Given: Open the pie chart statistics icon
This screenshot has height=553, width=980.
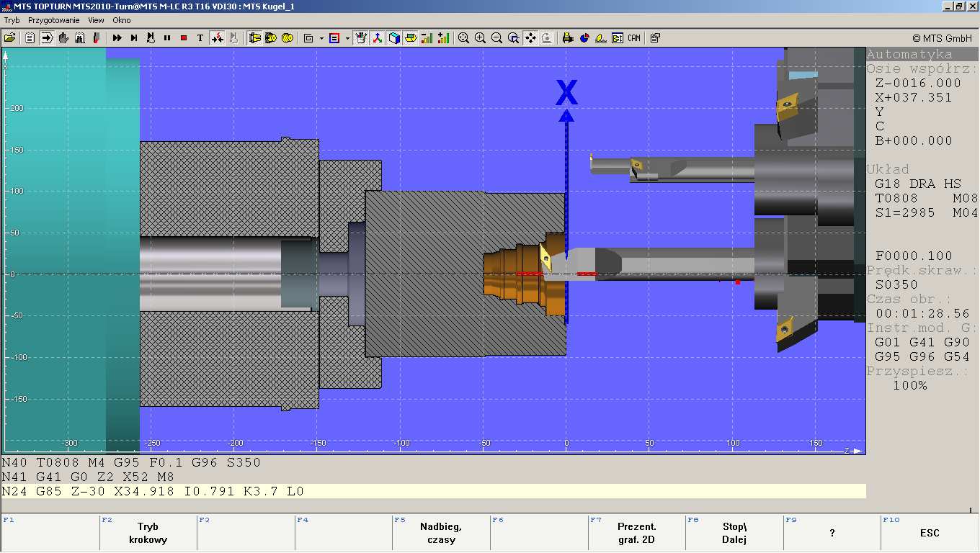Looking at the screenshot, I should point(584,37).
